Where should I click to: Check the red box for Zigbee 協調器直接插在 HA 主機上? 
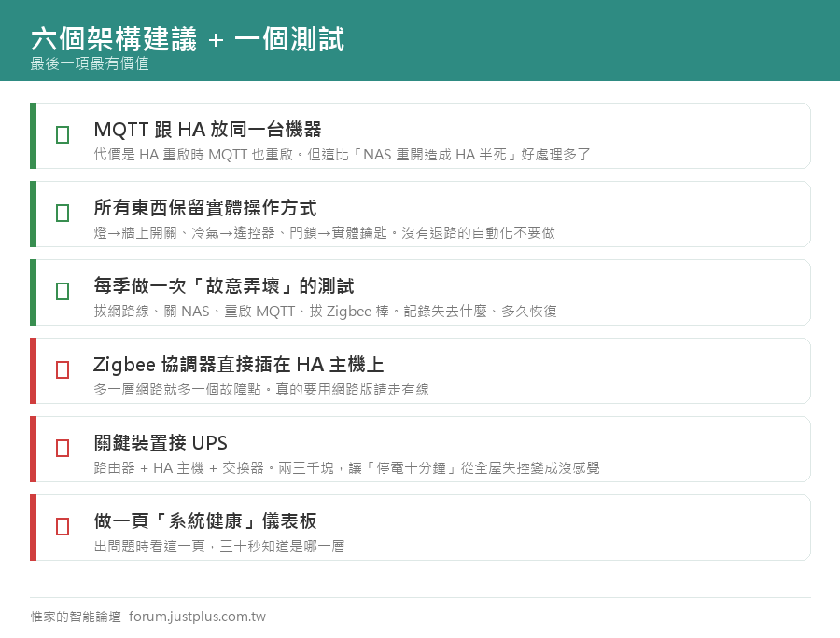point(63,369)
